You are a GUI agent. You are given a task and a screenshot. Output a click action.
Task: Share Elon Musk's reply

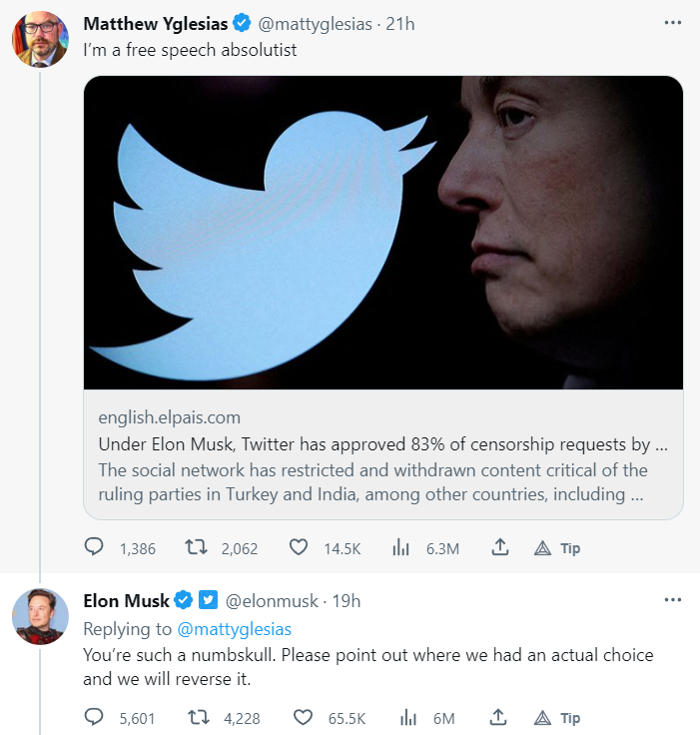point(500,717)
